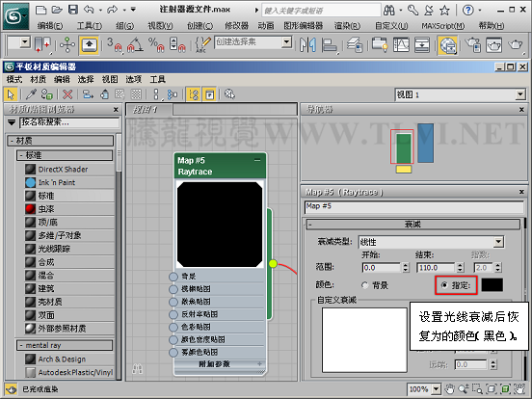
Task: Select the arrow selection tool in editor
Action: click(11, 94)
